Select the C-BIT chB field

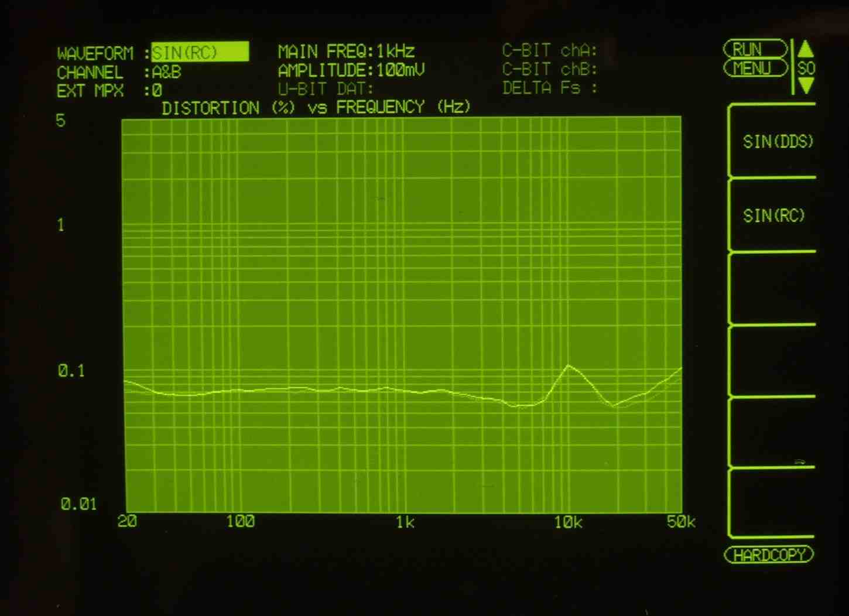(x=549, y=70)
